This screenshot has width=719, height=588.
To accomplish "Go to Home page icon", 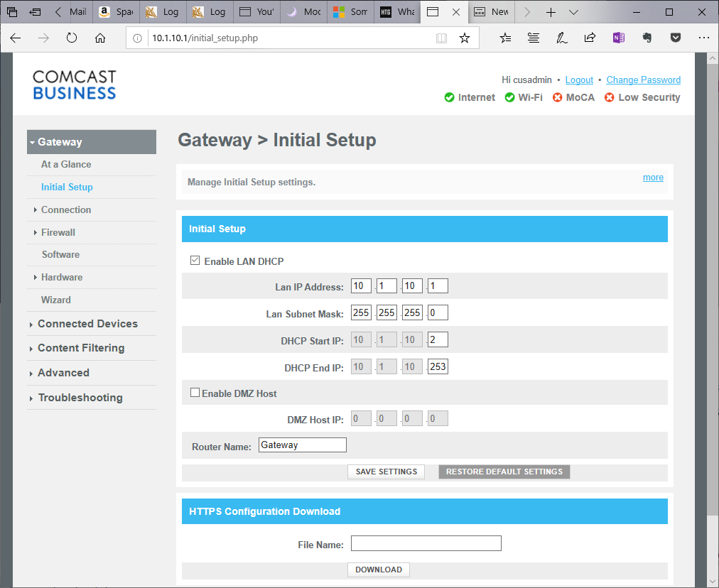I will (x=100, y=38).
